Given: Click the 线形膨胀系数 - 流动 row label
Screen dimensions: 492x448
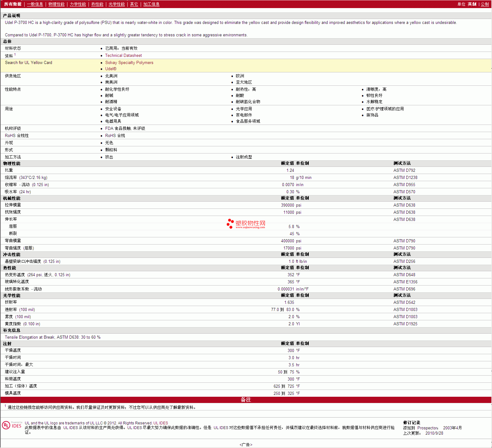Looking at the screenshot, I should coord(23,289).
